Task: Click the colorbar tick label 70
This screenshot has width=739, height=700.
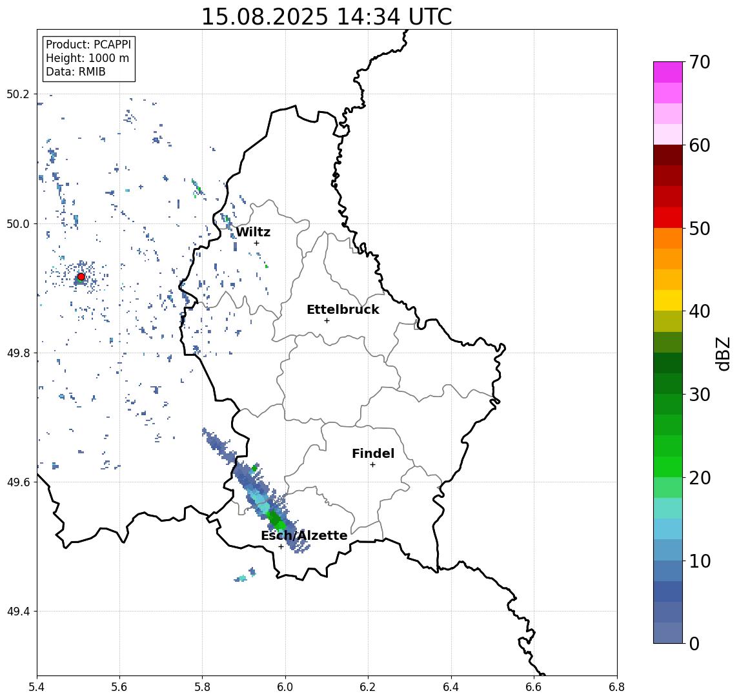Action: tap(700, 62)
